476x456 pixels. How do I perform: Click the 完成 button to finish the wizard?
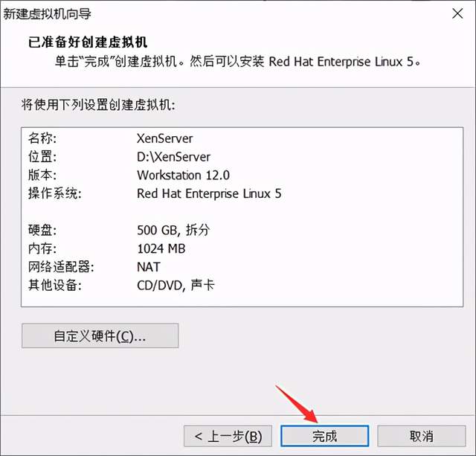pos(324,436)
